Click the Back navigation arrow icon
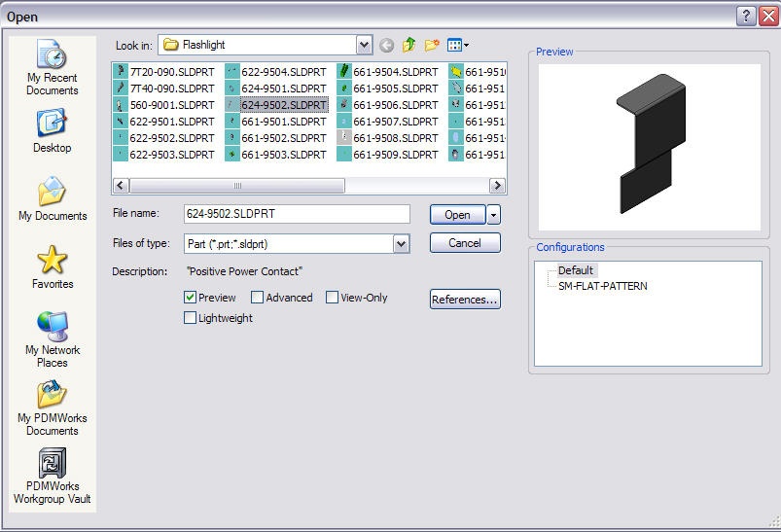 tap(386, 46)
